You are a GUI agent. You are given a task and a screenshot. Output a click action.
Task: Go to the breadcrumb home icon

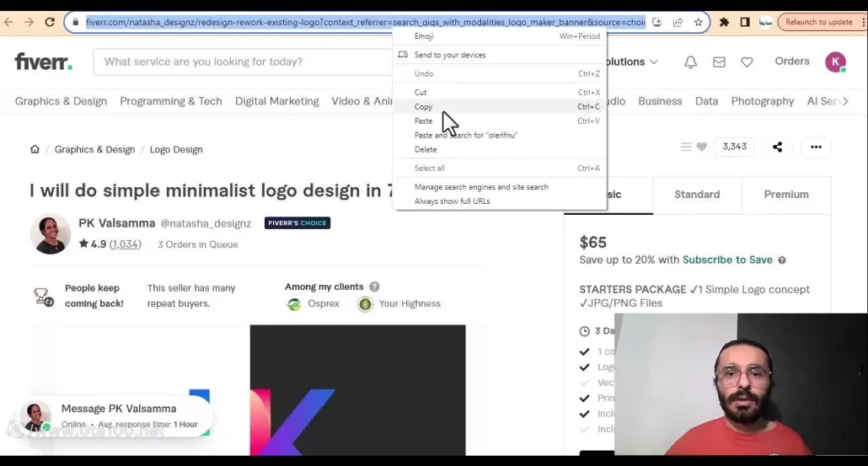point(35,149)
